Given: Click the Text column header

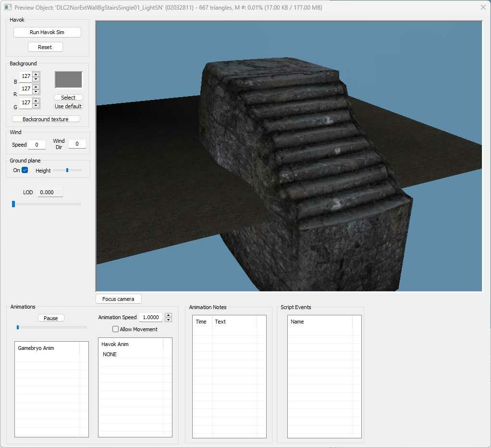Looking at the screenshot, I should (x=234, y=322).
